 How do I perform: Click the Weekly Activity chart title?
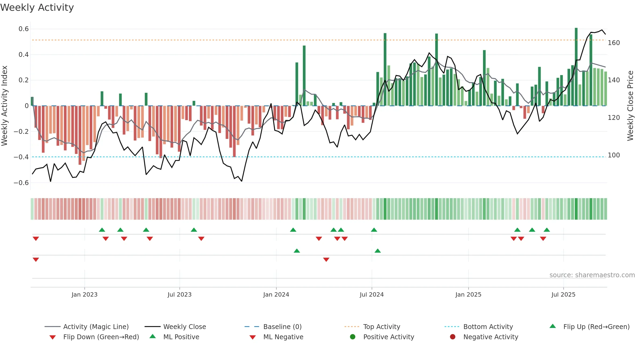tap(37, 8)
